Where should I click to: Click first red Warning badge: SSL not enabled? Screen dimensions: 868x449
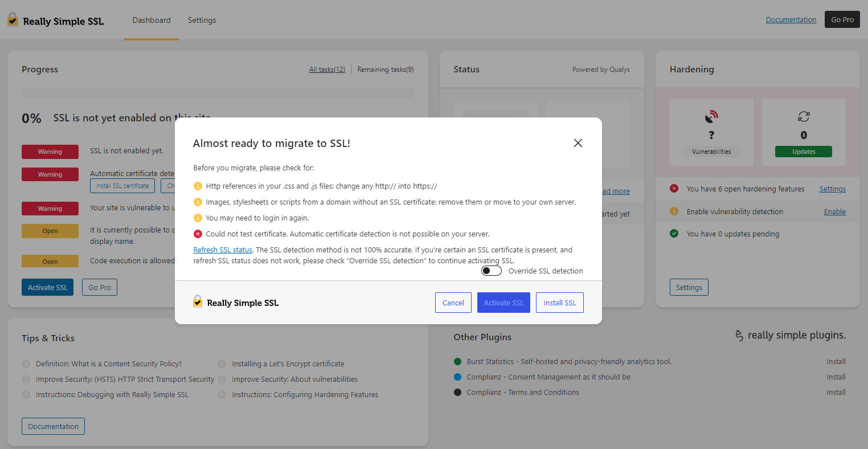[x=50, y=152]
